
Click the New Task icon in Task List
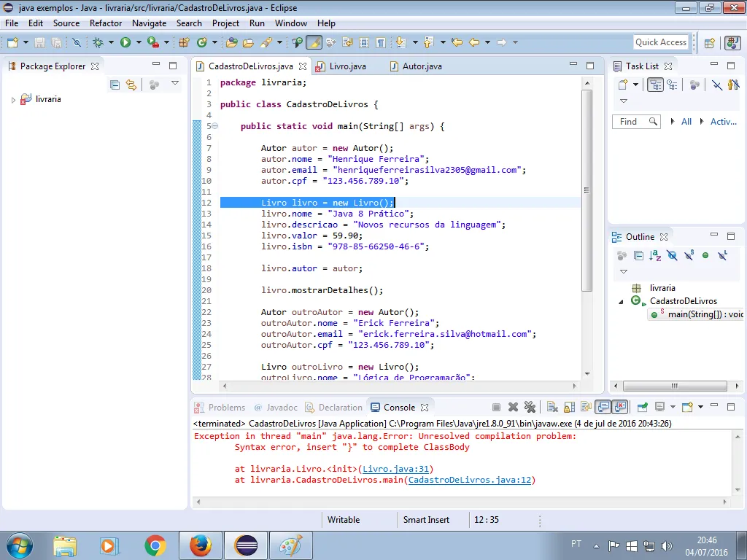pos(622,85)
